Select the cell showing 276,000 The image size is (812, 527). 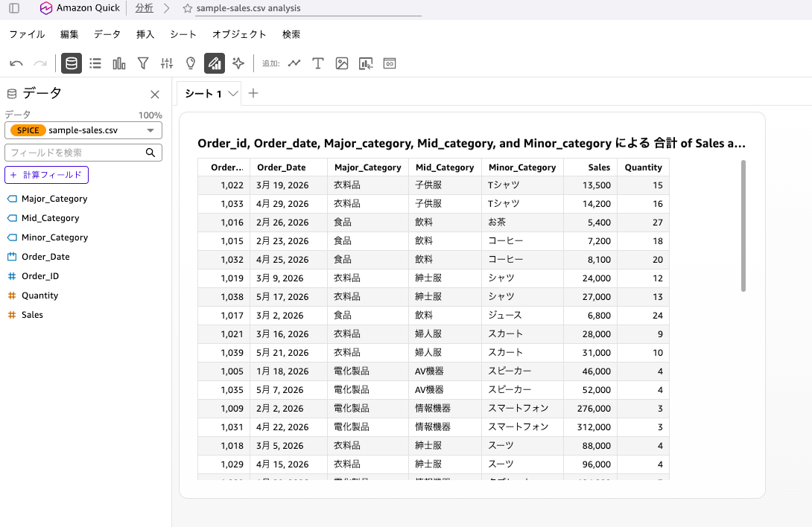coord(590,409)
